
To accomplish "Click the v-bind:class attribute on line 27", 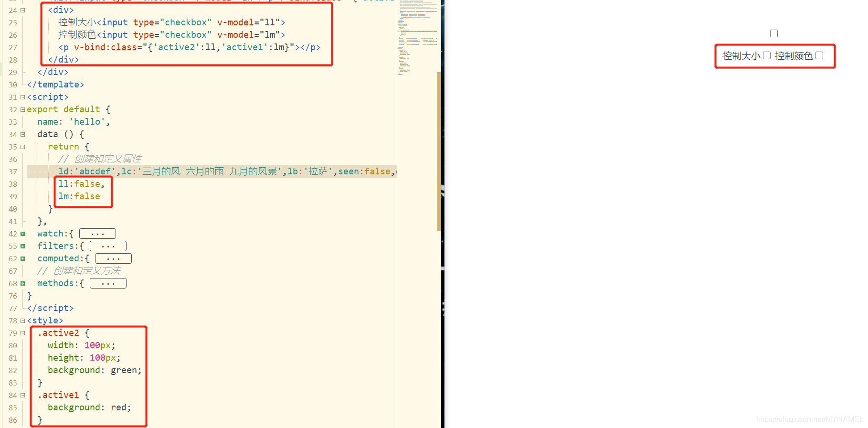I will 184,47.
